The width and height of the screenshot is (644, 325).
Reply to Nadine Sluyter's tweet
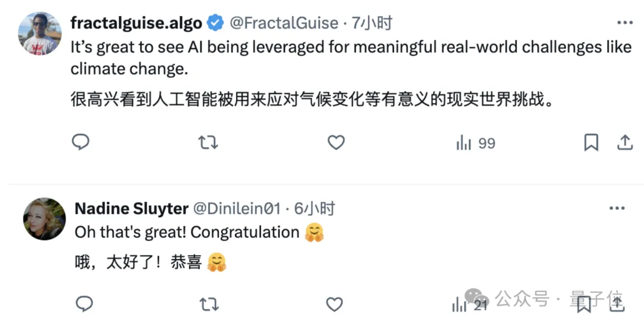[x=84, y=304]
